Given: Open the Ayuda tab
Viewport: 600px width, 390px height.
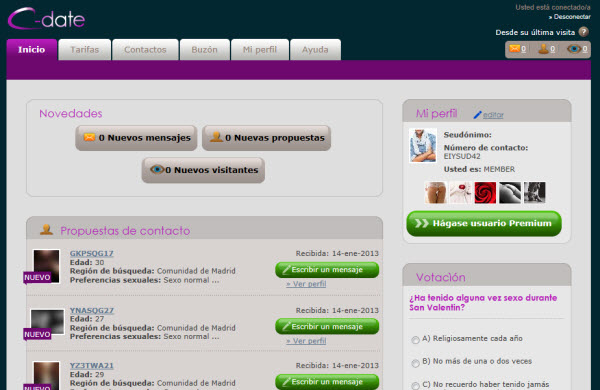Looking at the screenshot, I should coord(315,49).
